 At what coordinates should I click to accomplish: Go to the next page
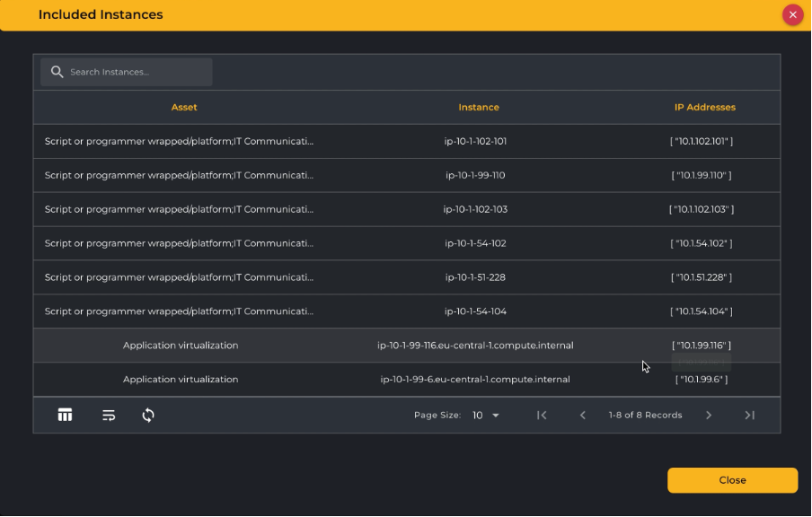point(709,415)
